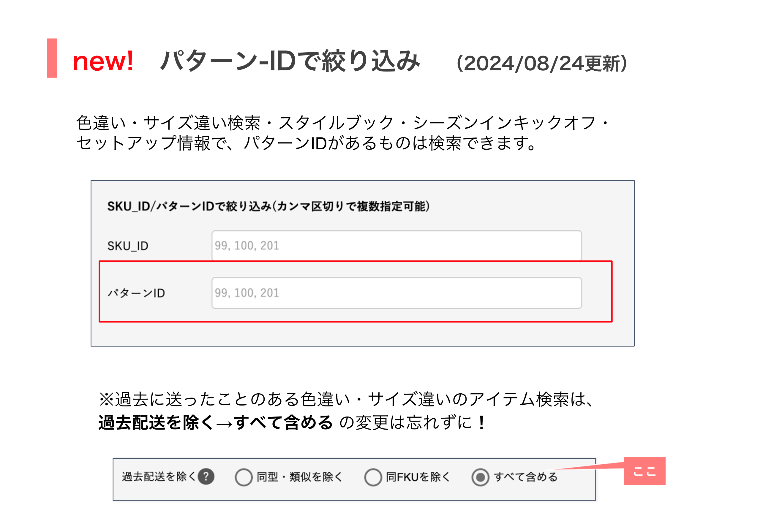This screenshot has height=532, width=771.
Task: Click the 同FKUを除く label text
Action: pyautogui.click(x=418, y=477)
